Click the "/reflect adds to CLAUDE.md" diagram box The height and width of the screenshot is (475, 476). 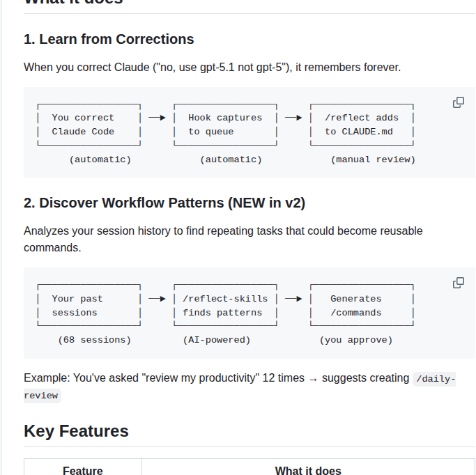pyautogui.click(x=361, y=125)
